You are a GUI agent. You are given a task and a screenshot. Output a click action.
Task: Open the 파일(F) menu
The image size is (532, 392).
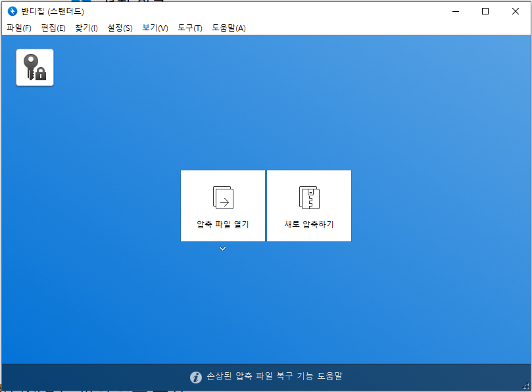19,28
